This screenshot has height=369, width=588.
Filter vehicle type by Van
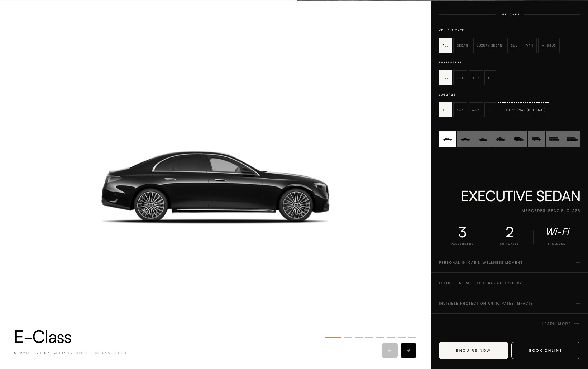(530, 45)
